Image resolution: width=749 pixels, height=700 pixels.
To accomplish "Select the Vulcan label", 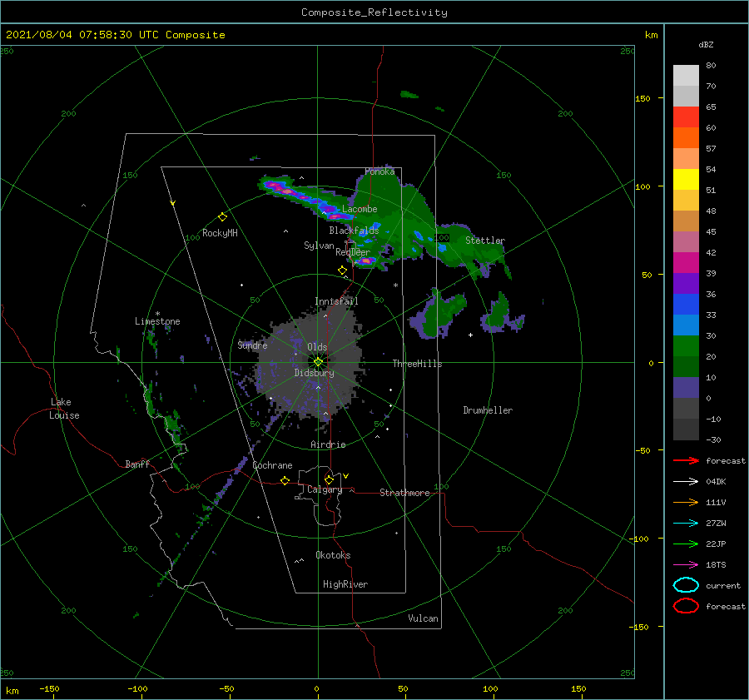I will click(423, 618).
